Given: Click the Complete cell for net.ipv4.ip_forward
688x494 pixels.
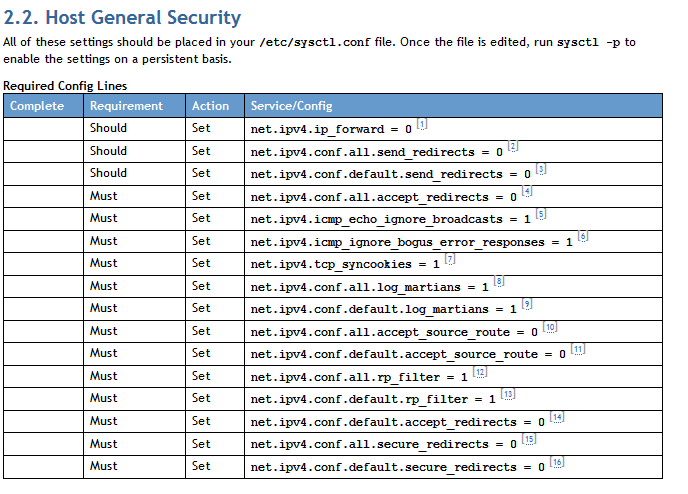Looking at the screenshot, I should [43, 129].
